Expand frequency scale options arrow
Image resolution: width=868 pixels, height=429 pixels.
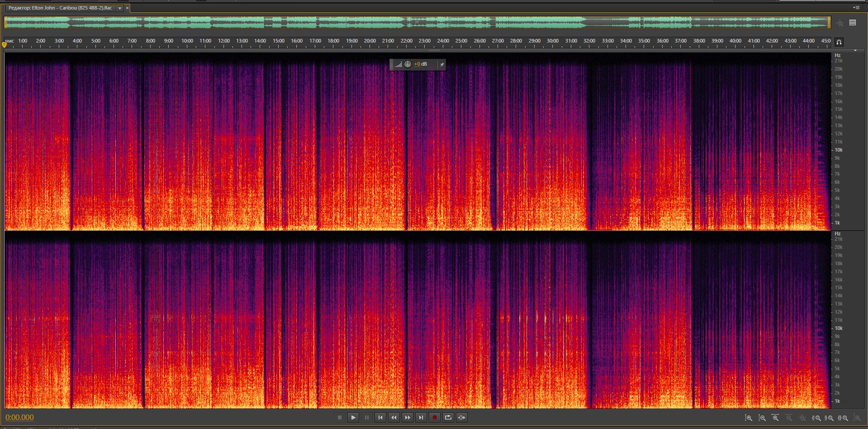tap(855, 51)
